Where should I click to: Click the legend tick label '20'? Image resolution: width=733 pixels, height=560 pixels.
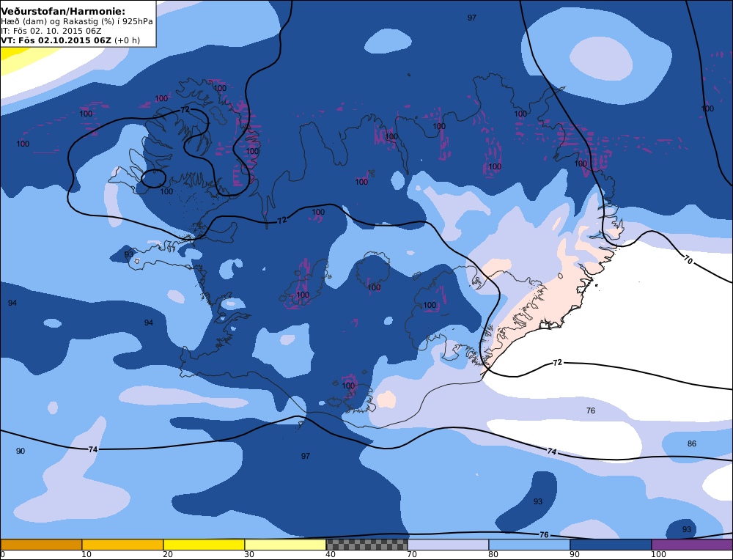point(168,554)
